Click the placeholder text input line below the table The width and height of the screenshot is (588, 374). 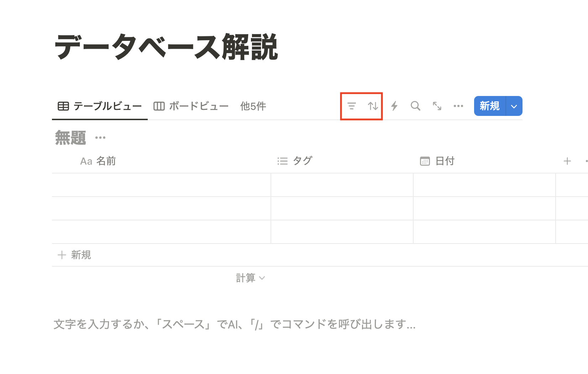235,324
